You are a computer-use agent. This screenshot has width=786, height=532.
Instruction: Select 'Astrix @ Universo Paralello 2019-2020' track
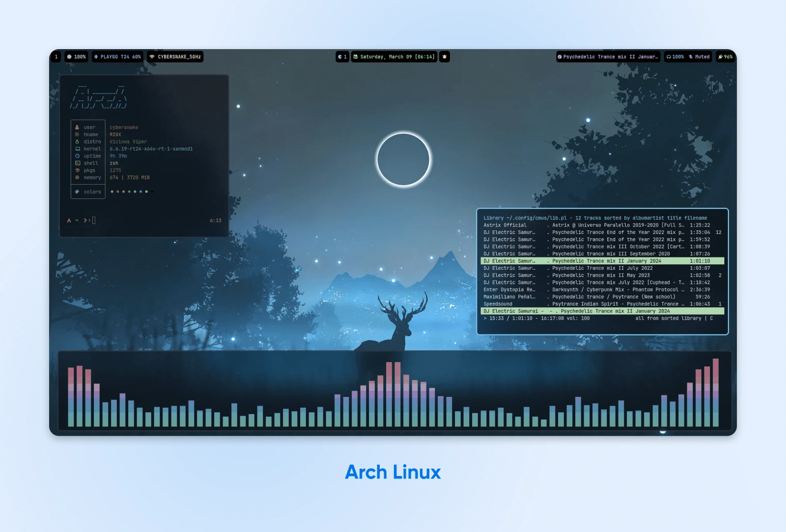coord(602,225)
